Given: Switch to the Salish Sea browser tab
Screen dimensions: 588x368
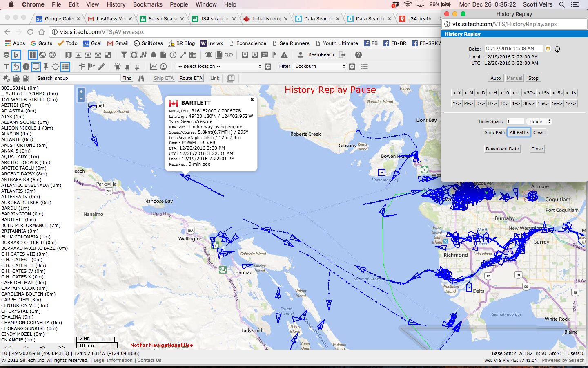Looking at the screenshot, I should tap(163, 19).
